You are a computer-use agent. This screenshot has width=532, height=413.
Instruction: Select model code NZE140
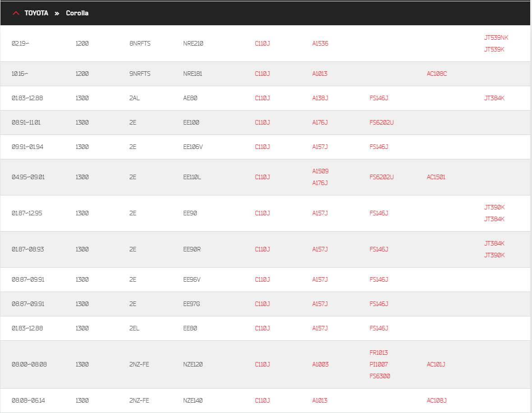(193, 400)
